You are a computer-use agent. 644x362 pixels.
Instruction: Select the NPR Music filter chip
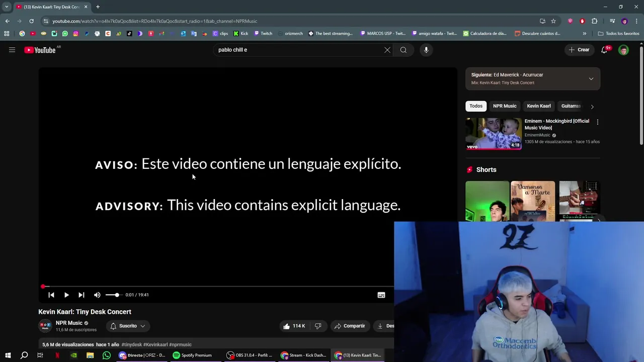(505, 106)
